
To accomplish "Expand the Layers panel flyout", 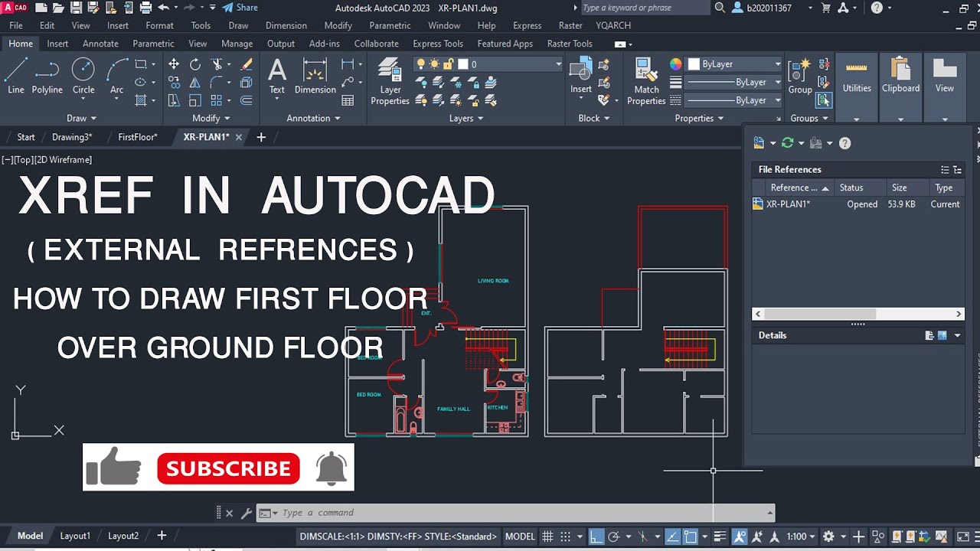I will (x=466, y=118).
